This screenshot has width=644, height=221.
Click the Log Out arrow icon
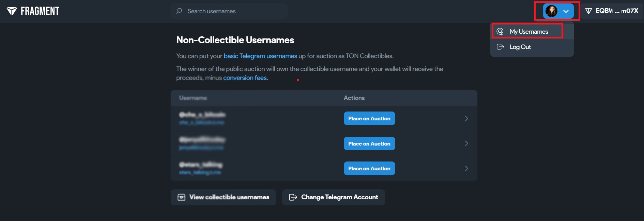click(x=500, y=47)
